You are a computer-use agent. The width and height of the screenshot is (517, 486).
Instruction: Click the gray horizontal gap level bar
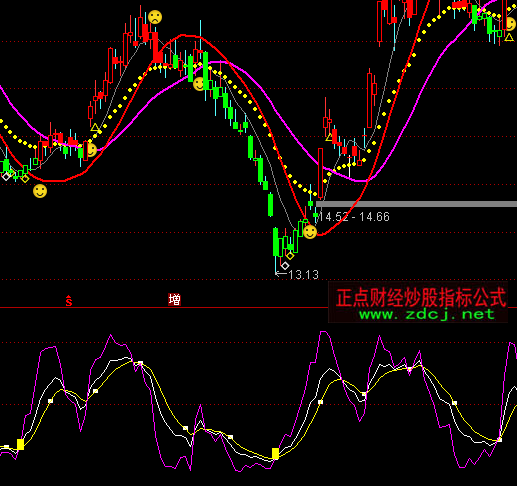coord(416,204)
